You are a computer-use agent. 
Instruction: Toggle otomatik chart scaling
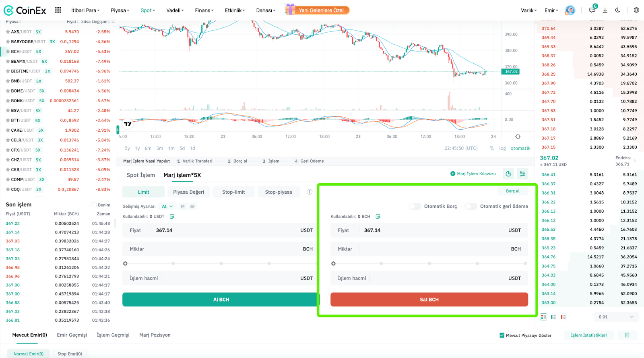coord(520,148)
